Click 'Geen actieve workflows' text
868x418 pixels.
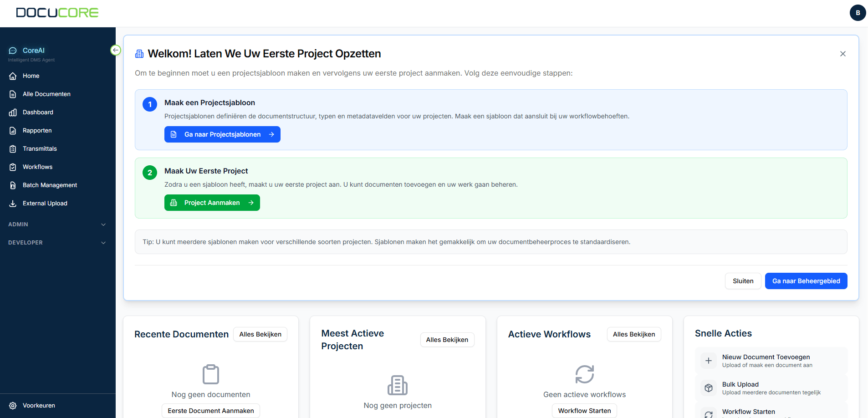coord(585,394)
